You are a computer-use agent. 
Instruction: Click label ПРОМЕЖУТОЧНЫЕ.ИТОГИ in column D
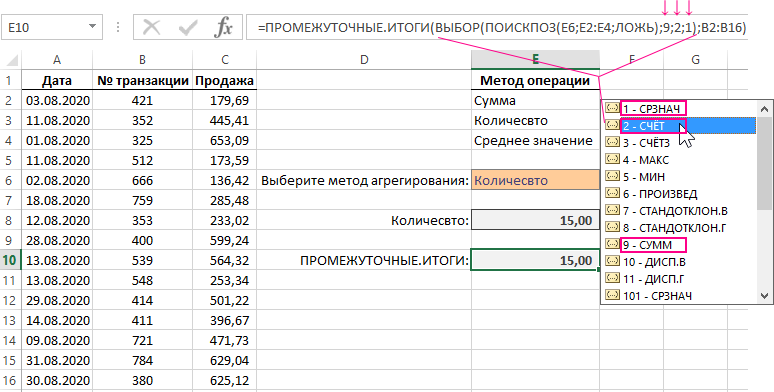click(x=384, y=260)
